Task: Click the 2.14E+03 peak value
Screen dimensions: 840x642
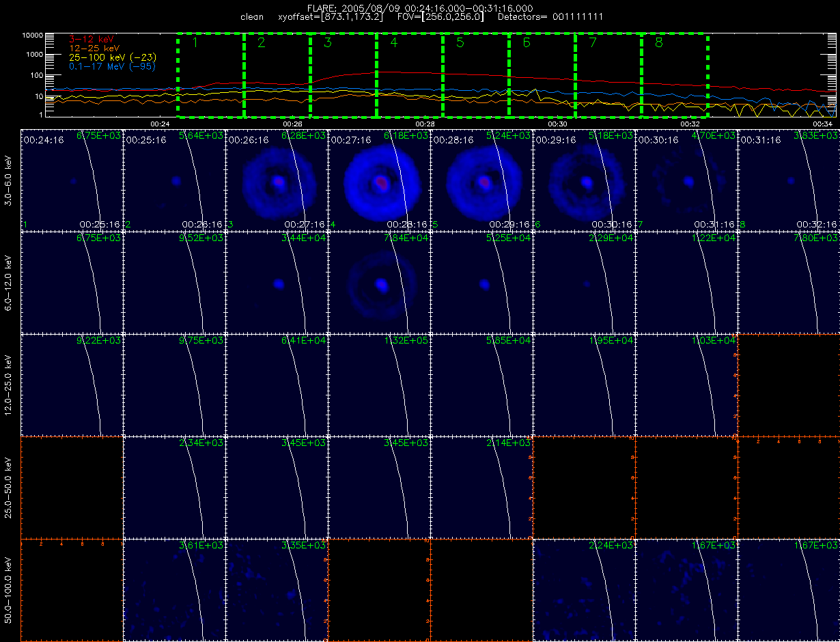Action: point(508,443)
